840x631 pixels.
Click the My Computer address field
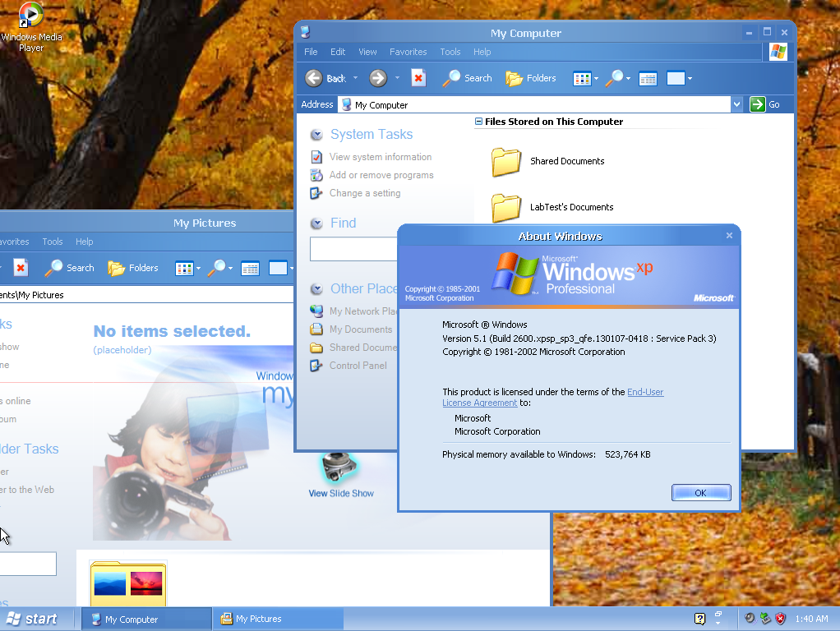click(534, 104)
